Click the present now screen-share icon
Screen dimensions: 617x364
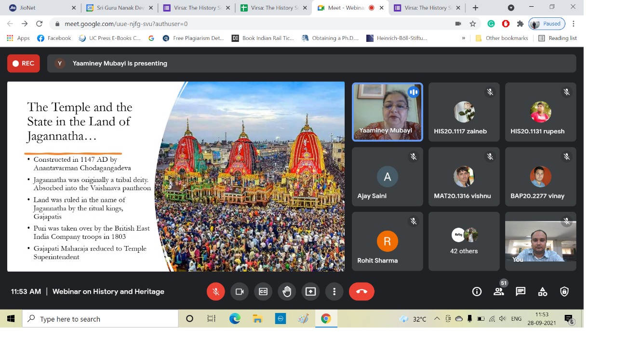310,291
